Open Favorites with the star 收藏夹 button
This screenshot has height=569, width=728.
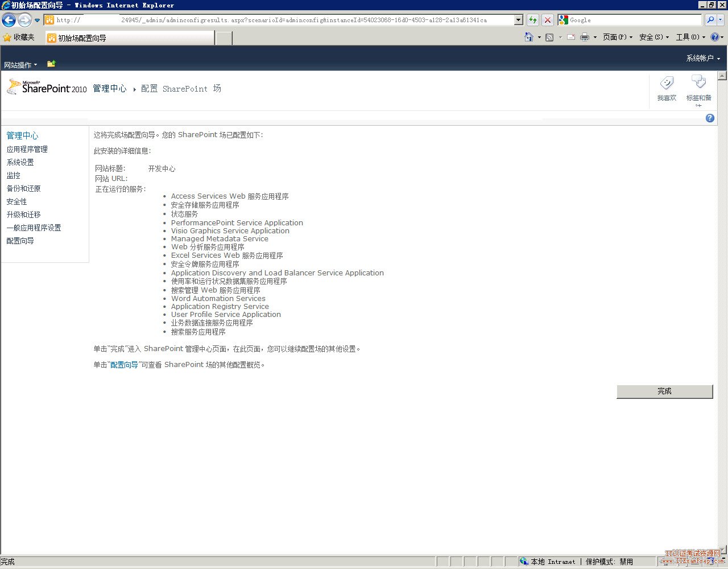click(x=19, y=38)
